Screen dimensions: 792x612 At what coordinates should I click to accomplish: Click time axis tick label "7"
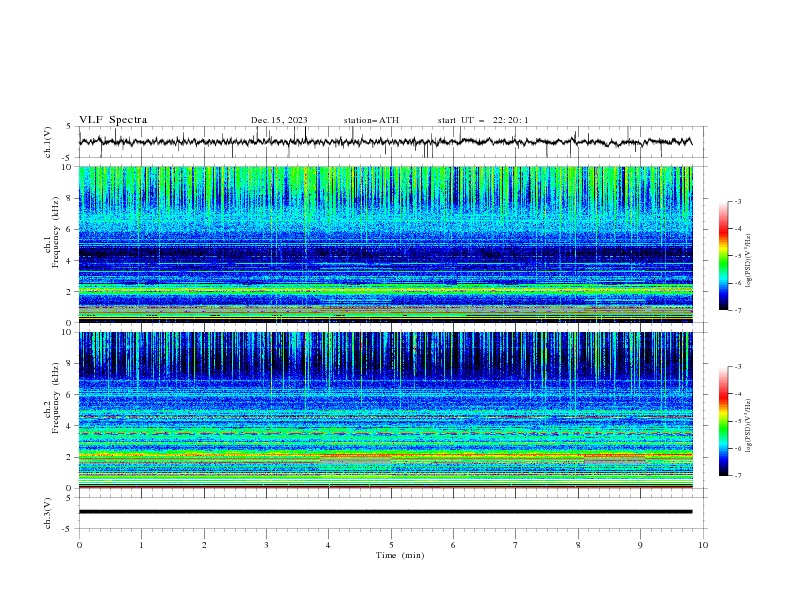(516, 545)
